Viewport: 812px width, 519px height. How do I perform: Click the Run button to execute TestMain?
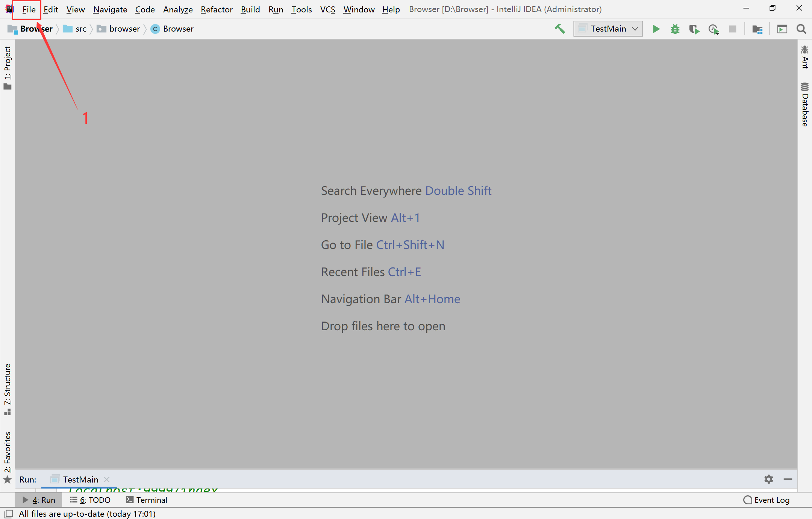(x=656, y=29)
